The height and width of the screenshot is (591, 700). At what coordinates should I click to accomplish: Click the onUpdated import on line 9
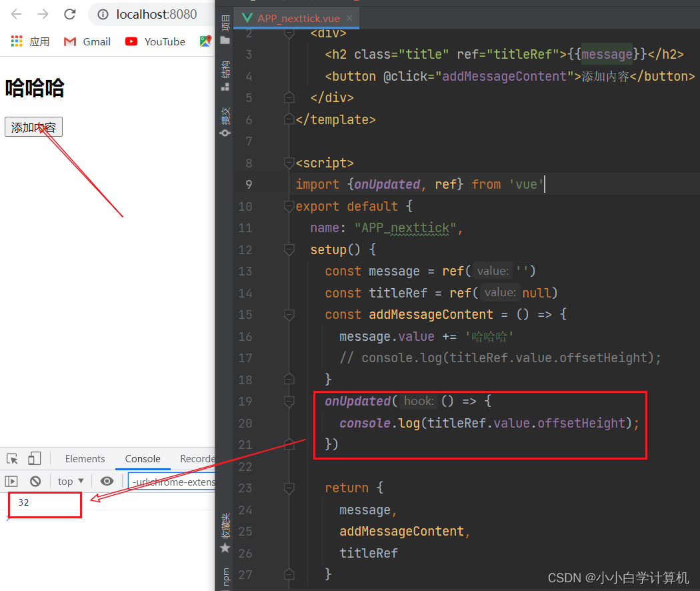(387, 184)
